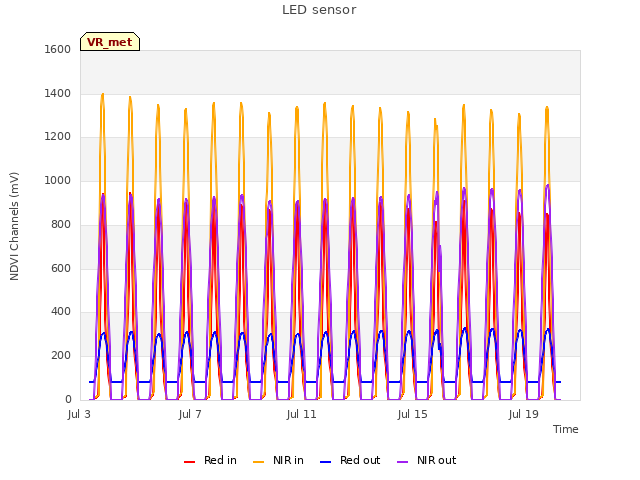Click the 800 y-axis tick label
The image size is (640, 480).
coord(61,224)
